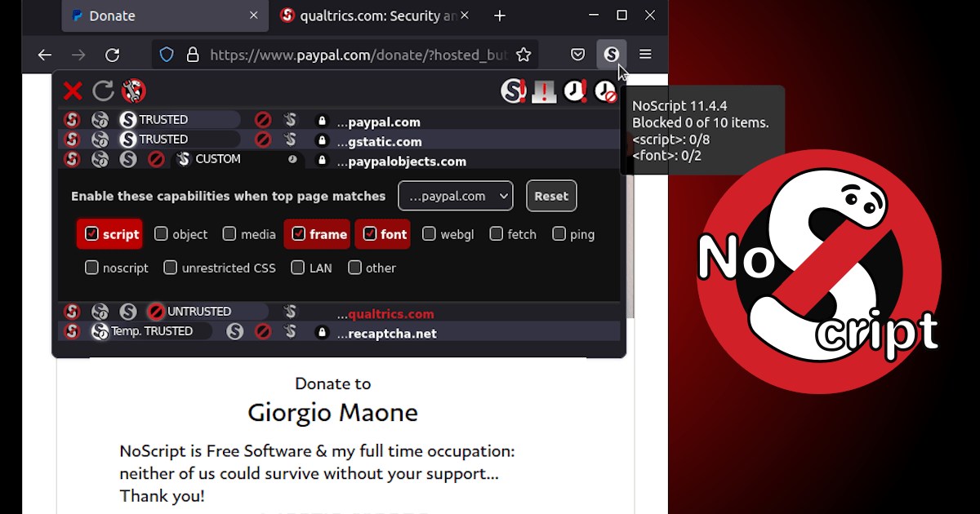
Task: Enable the webgl capability checkbox
Action: pos(429,233)
